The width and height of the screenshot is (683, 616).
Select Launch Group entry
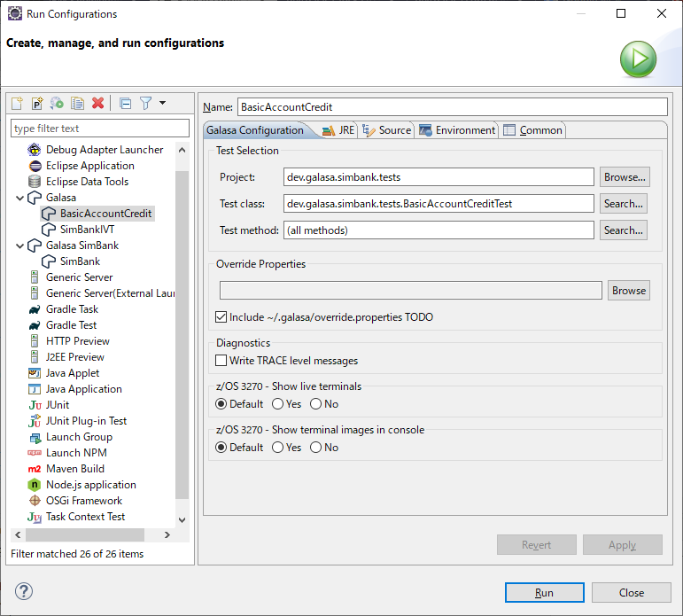pyautogui.click(x=79, y=437)
